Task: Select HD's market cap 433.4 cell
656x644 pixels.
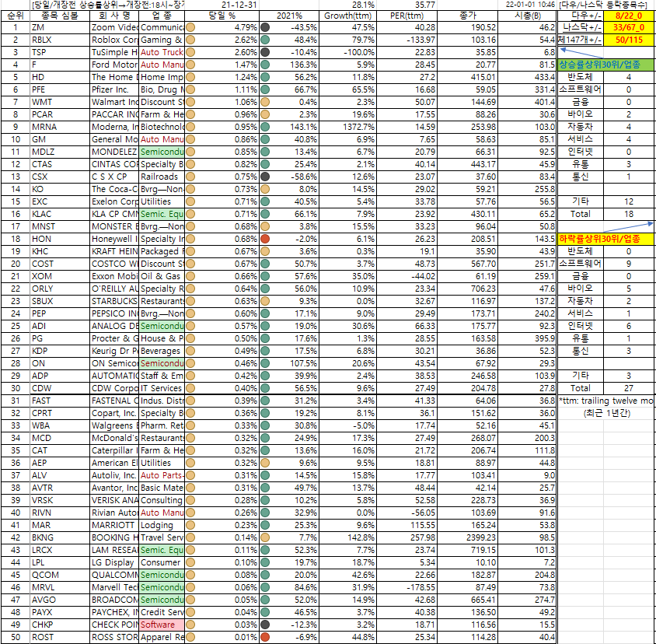Action: (527, 78)
